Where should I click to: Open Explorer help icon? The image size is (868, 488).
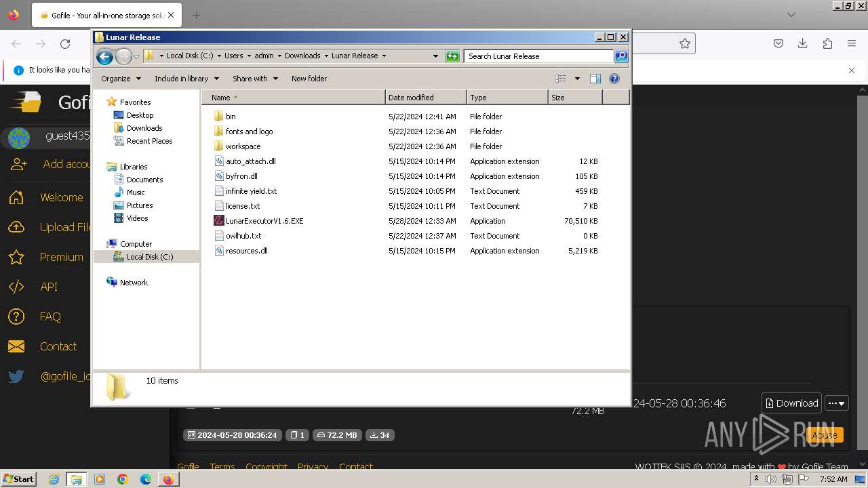pos(614,79)
